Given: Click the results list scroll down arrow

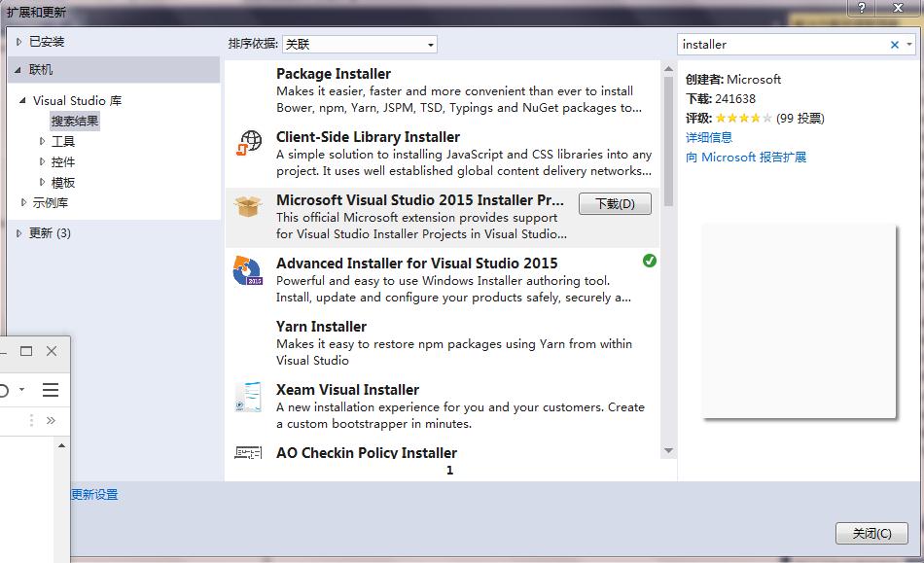Looking at the screenshot, I should [x=668, y=450].
